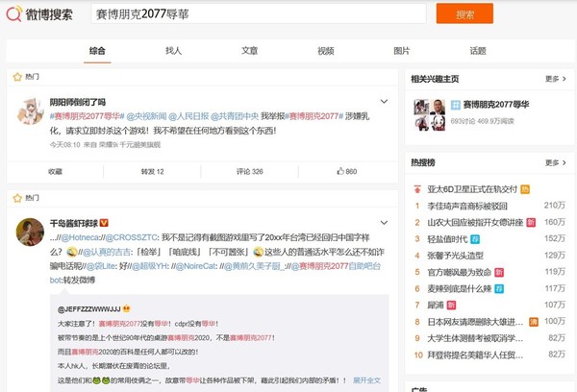The height and width of the screenshot is (392, 577).
Task: Click the 新 badge beside 山农大 entry
Action: (x=531, y=223)
